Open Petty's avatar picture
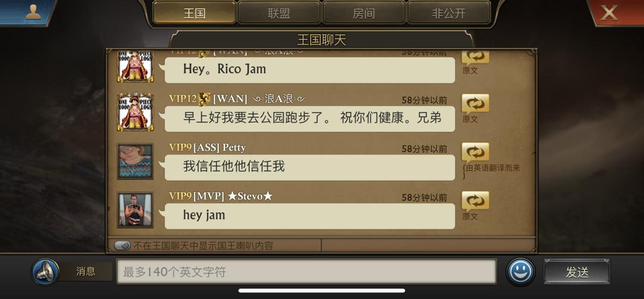 [135, 161]
